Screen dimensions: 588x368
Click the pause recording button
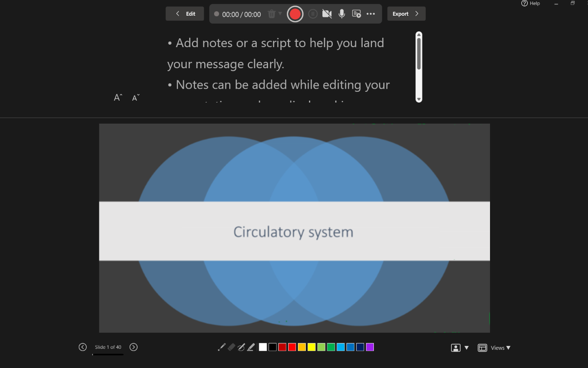point(313,14)
